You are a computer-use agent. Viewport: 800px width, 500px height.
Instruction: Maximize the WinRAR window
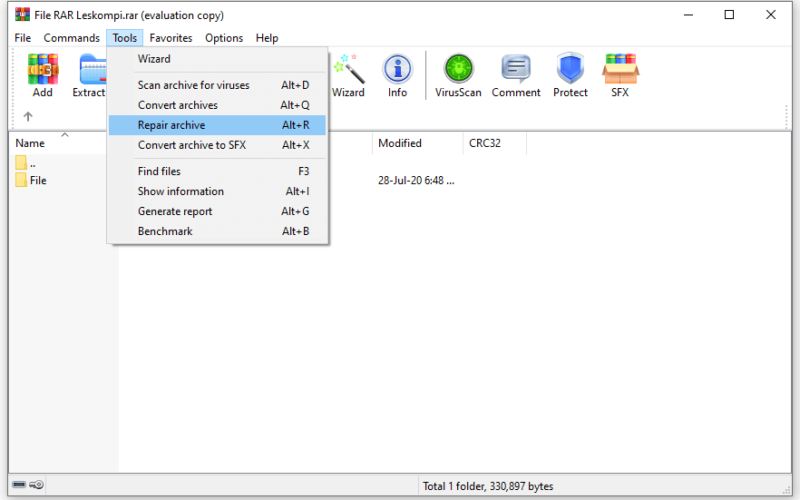tap(730, 15)
